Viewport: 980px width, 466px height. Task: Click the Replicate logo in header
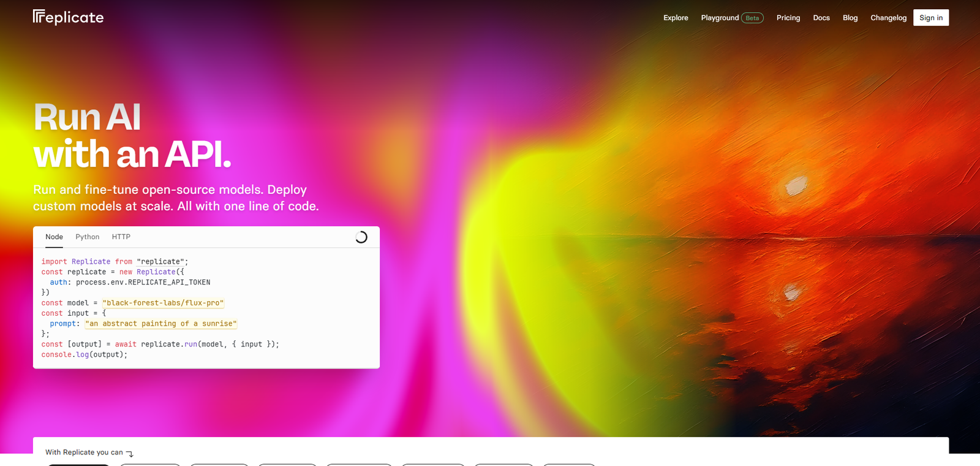[68, 17]
